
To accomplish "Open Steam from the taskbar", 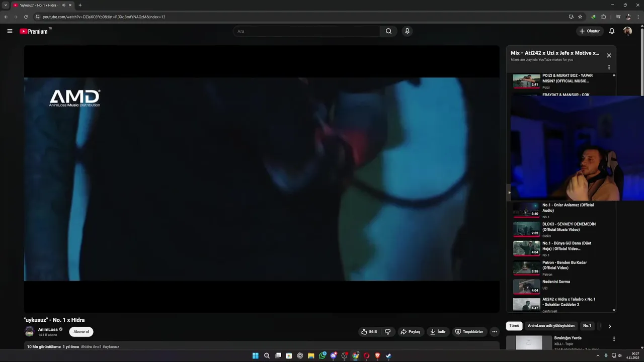I will click(388, 356).
